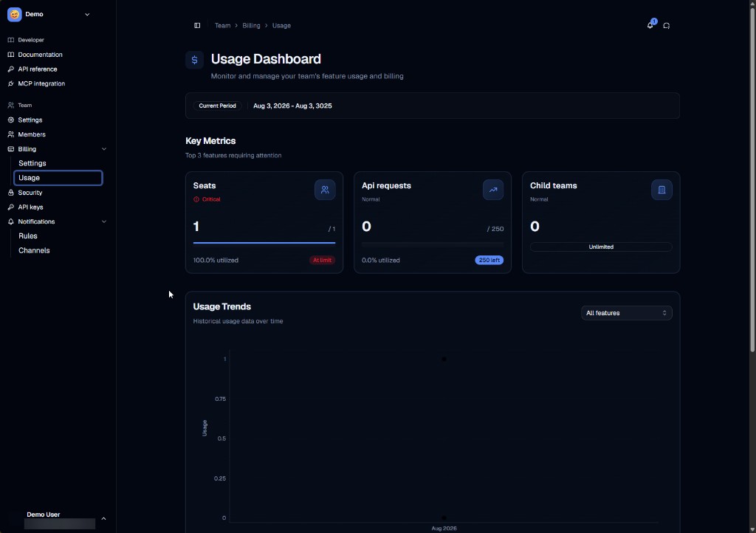This screenshot has width=756, height=533.
Task: Click the 'Aug 2026' axis label
Action: [444, 528]
